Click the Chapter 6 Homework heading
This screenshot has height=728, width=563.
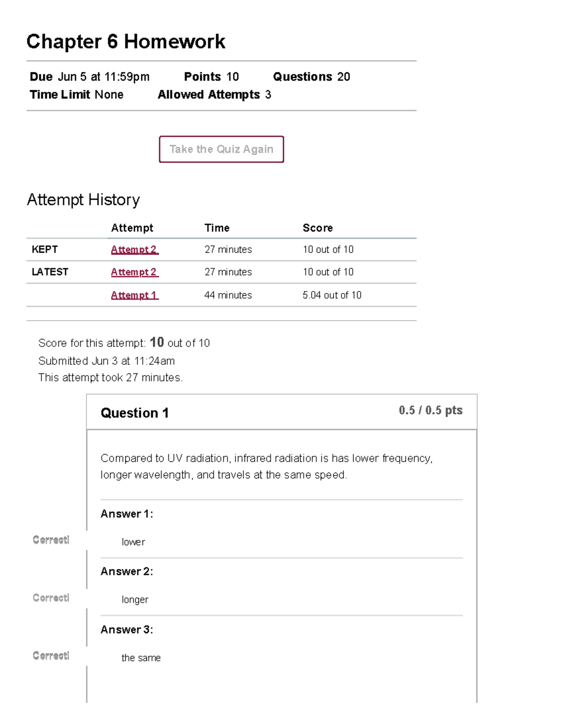126,41
